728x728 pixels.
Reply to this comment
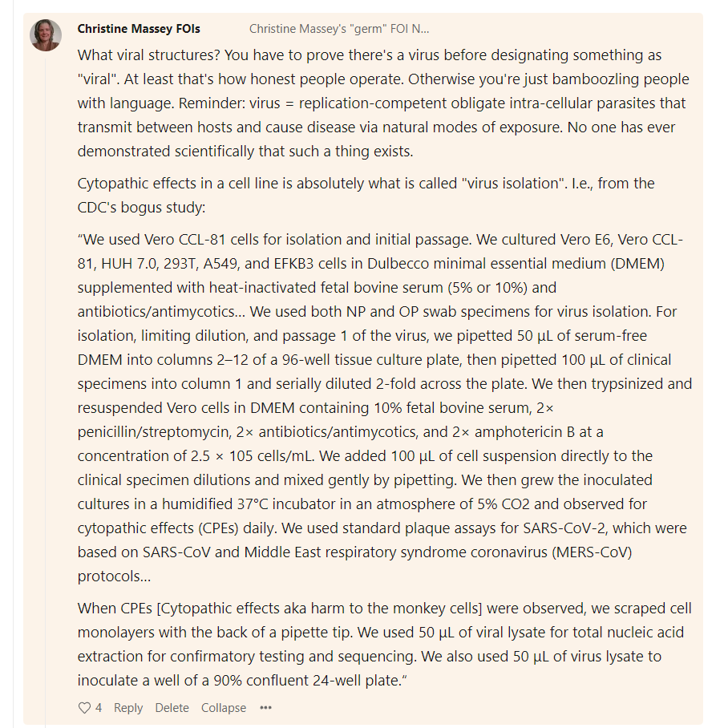click(128, 708)
